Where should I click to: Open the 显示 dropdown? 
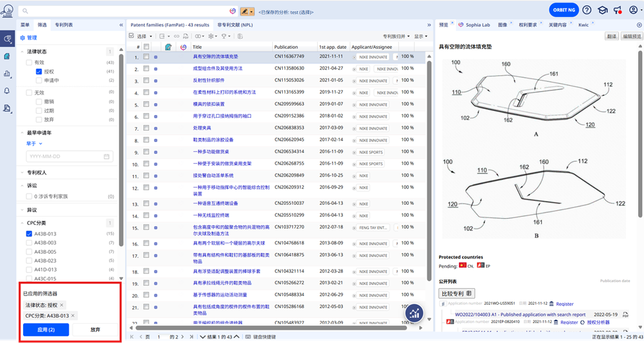pos(421,36)
